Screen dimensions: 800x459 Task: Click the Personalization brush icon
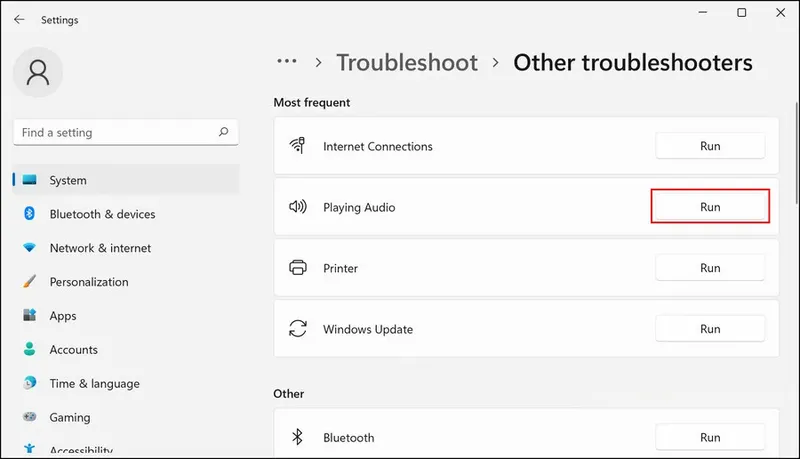click(x=30, y=282)
